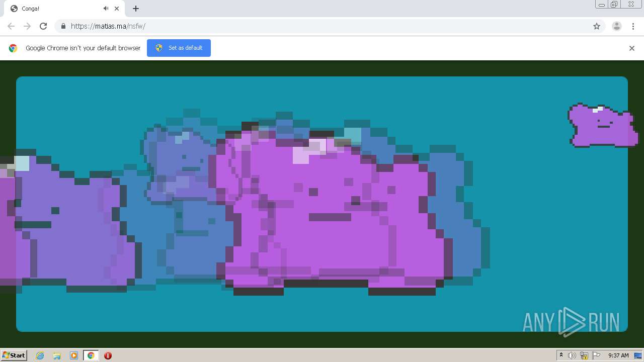Open Windows Media Player from taskbar
Screen dimensions: 644x362
coord(73,355)
